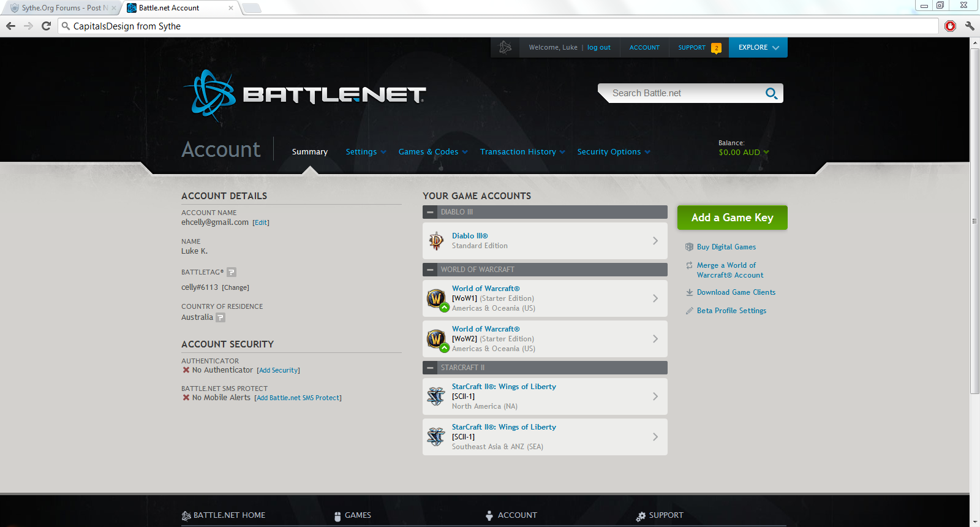Go back with the browser back arrow

[10, 26]
